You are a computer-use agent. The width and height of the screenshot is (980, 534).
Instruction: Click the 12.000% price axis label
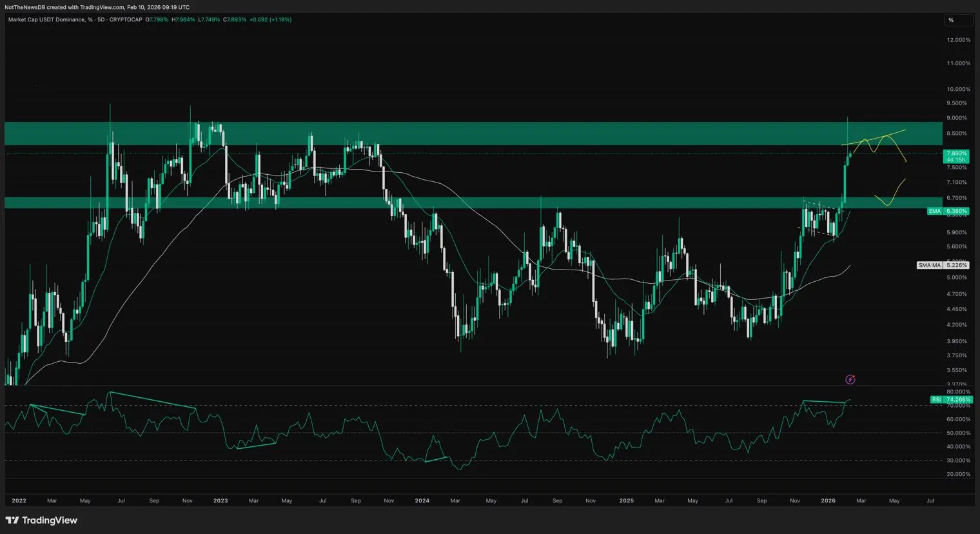coord(958,40)
